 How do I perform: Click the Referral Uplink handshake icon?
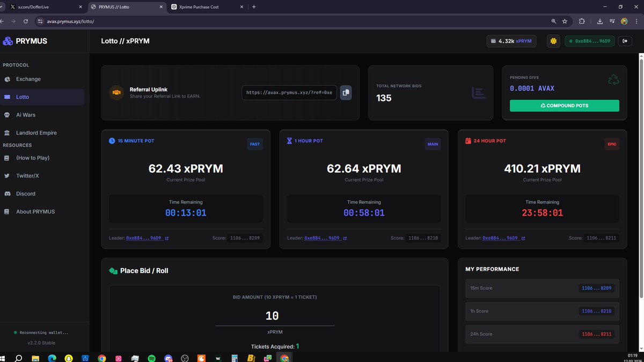[116, 92]
